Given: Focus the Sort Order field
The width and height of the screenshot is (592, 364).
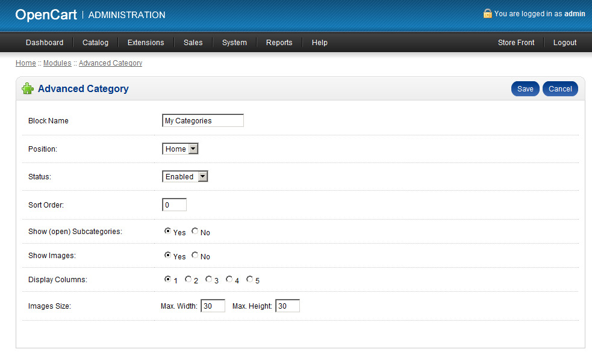Looking at the screenshot, I should pos(174,205).
